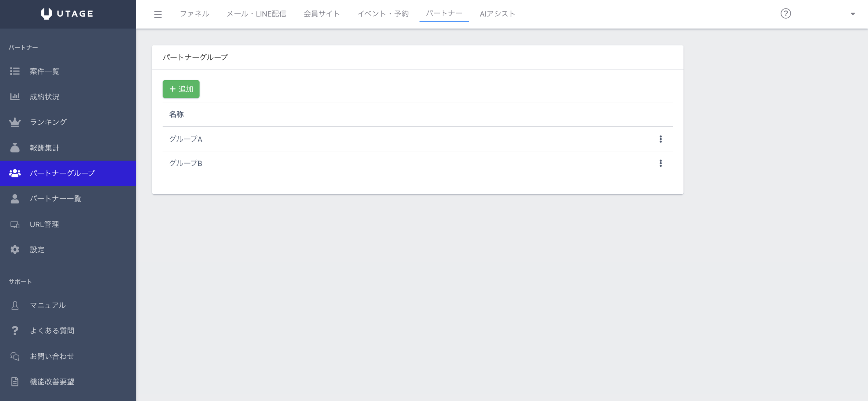Open options menu for グループB
868x401 pixels.
tap(660, 163)
